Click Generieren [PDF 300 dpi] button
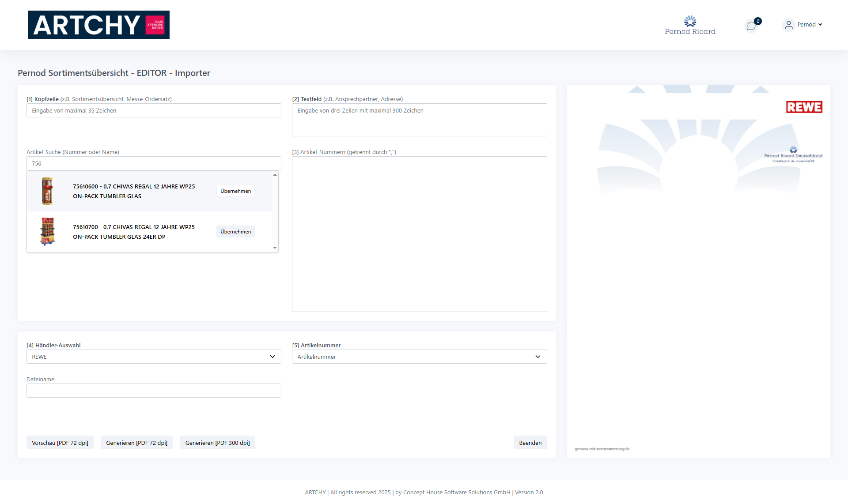The width and height of the screenshot is (848, 504). tap(217, 443)
